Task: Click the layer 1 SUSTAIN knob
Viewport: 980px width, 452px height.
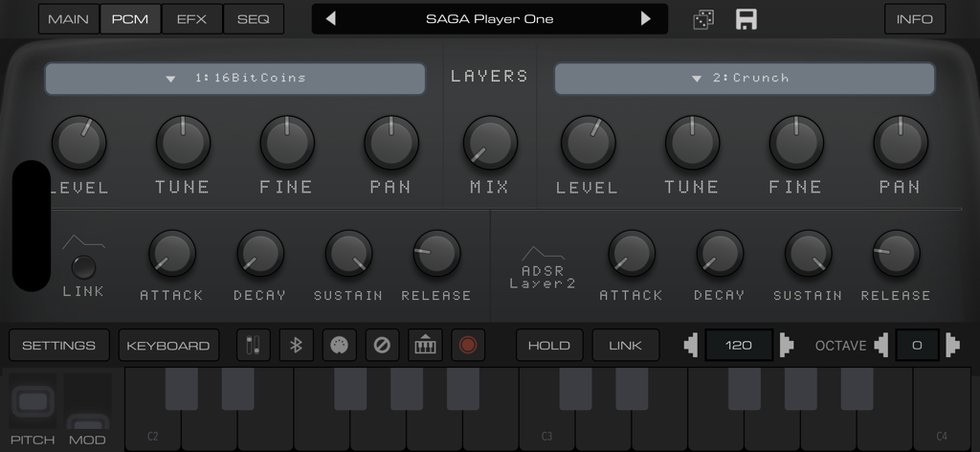Action: 348,253
